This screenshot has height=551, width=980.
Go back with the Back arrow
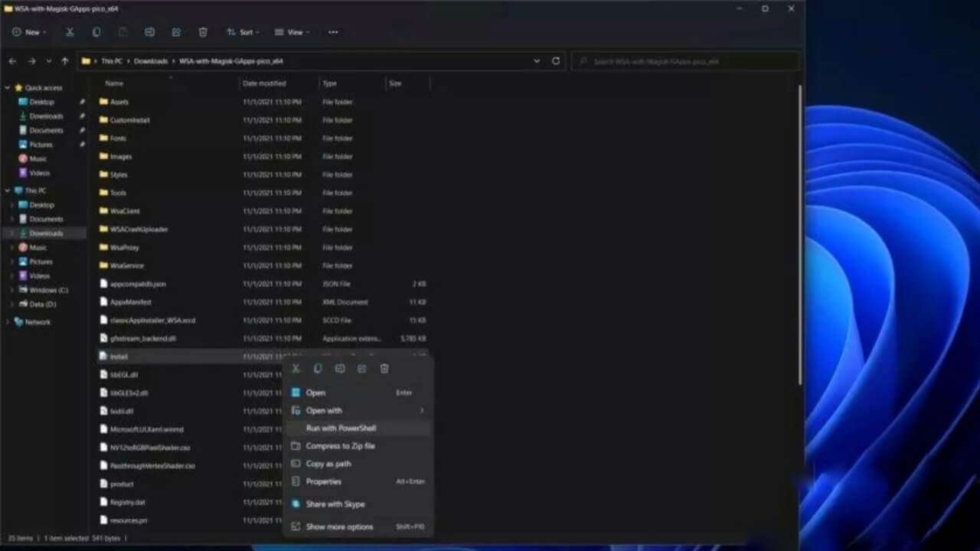[x=12, y=60]
